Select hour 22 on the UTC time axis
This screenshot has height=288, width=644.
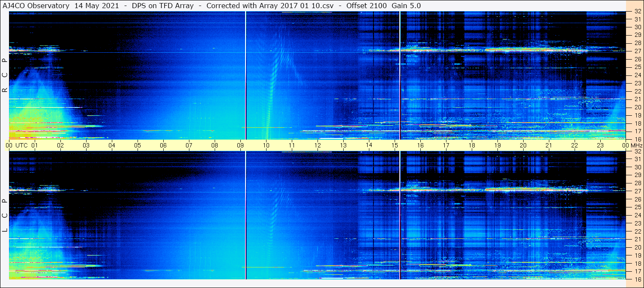575,145
